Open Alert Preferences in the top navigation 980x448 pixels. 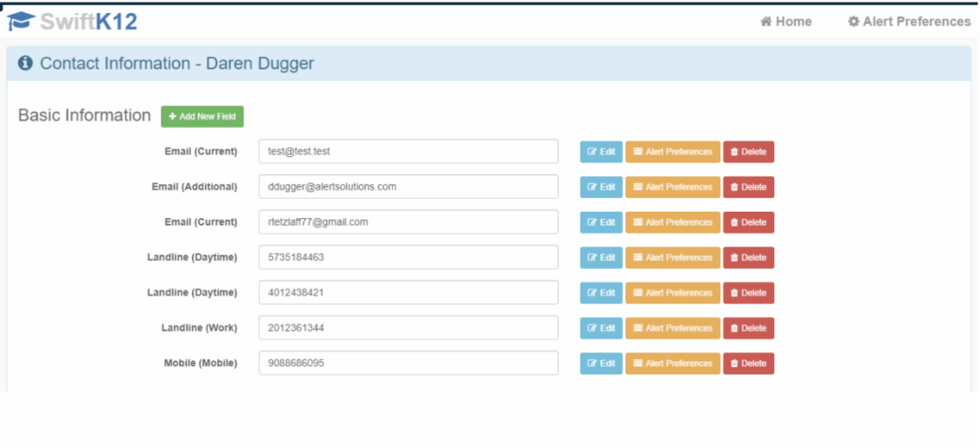[x=909, y=21]
